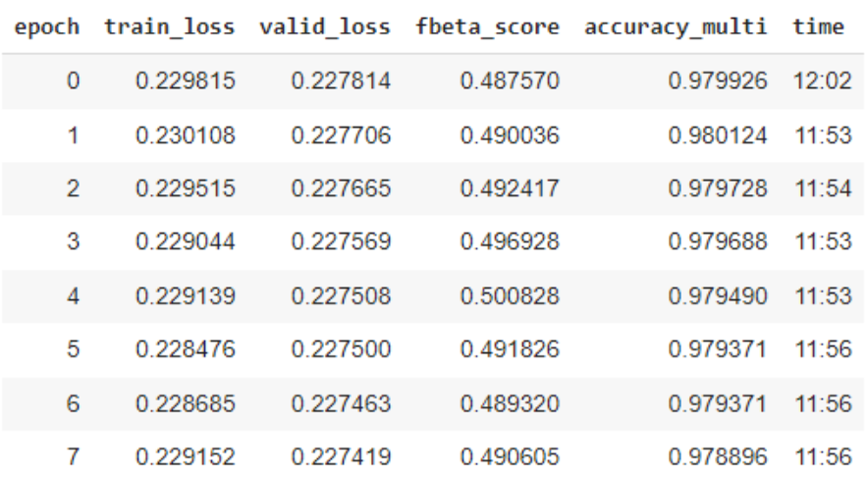The height and width of the screenshot is (479, 868).
Task: Click the valid_loss column header
Action: click(325, 27)
